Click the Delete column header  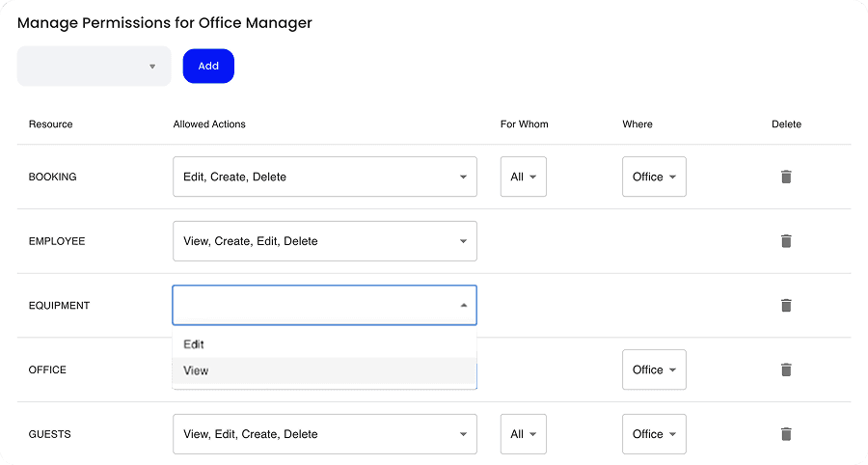pyautogui.click(x=787, y=124)
